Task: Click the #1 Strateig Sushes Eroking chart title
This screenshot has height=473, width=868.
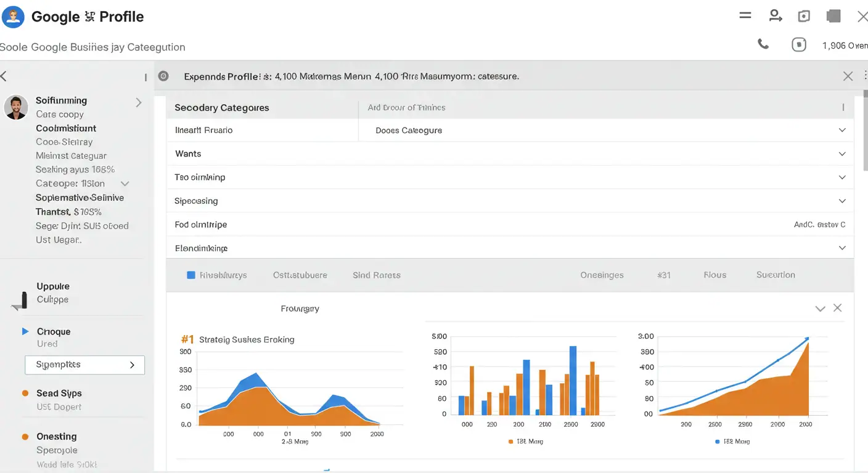Action: [237, 339]
